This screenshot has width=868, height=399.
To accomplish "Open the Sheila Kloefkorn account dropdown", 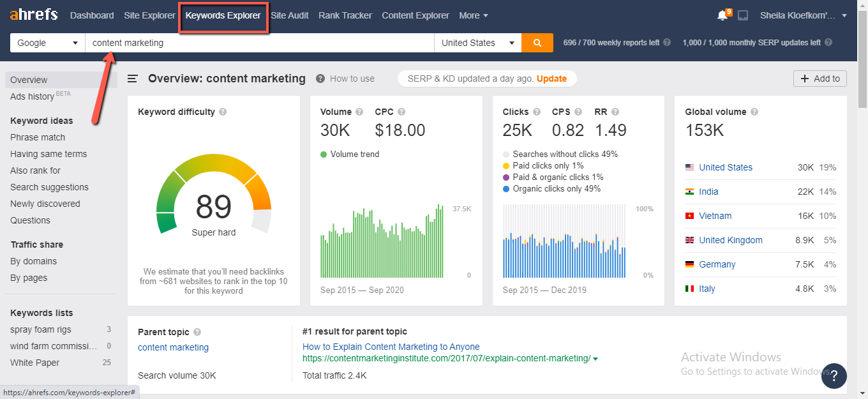I will (804, 15).
